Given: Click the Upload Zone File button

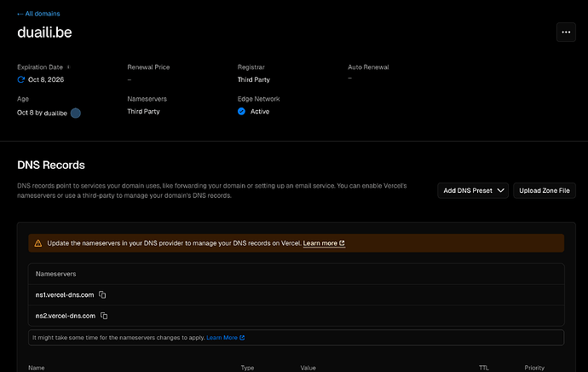Looking at the screenshot, I should 545,190.
